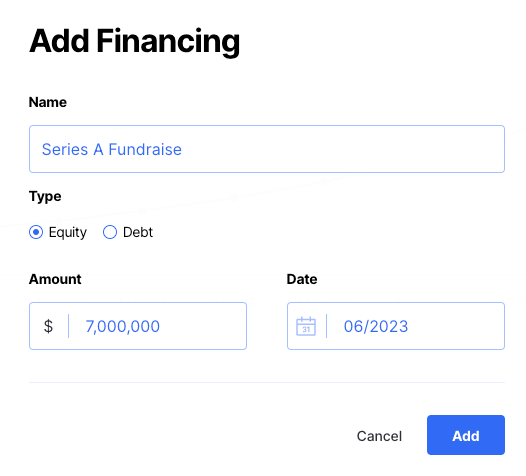Click the separator beside the calendar icon
This screenshot has height=476, width=526.
326,326
